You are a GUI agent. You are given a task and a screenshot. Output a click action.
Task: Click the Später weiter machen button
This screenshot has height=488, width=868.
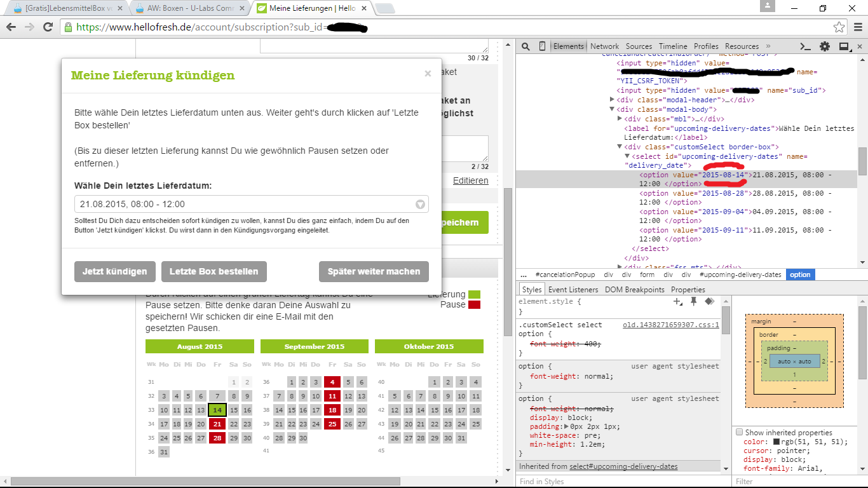click(374, 271)
